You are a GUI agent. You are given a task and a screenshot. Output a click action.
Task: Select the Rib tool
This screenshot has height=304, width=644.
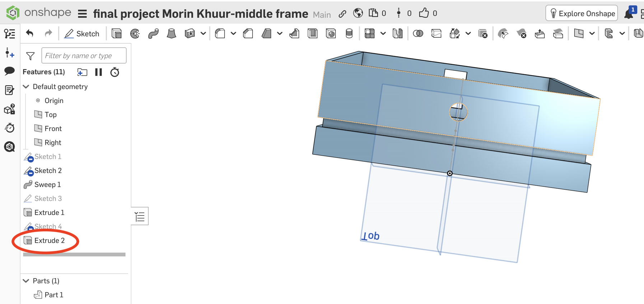click(x=294, y=34)
